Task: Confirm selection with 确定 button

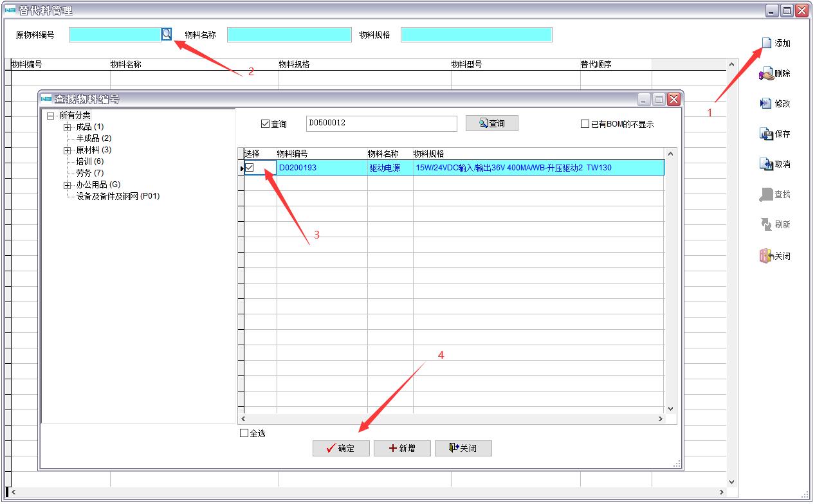Action: click(x=341, y=448)
